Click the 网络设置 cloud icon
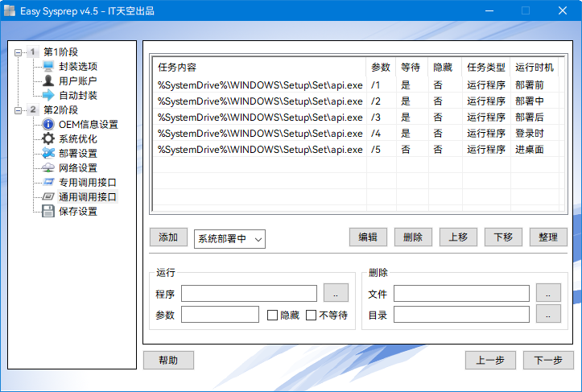 click(48, 167)
